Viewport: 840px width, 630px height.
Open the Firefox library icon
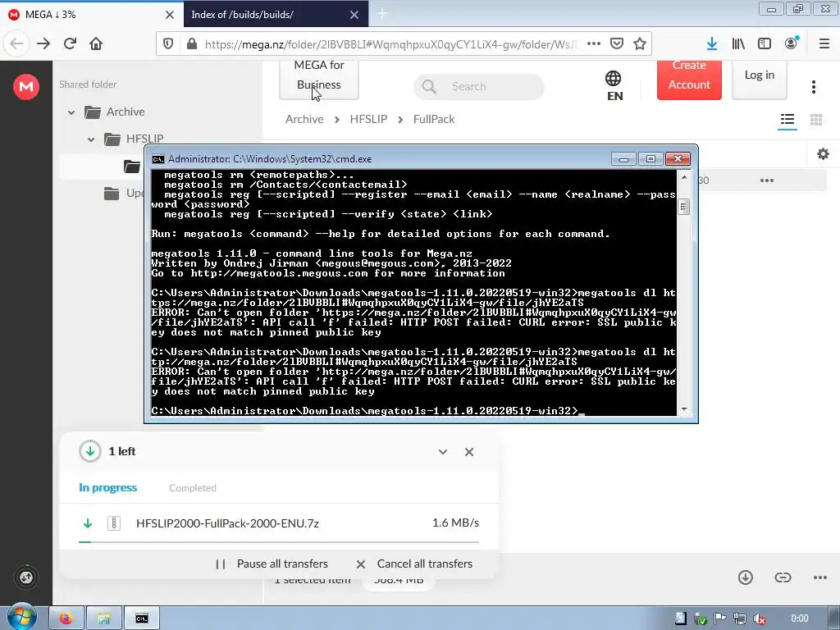(x=738, y=44)
